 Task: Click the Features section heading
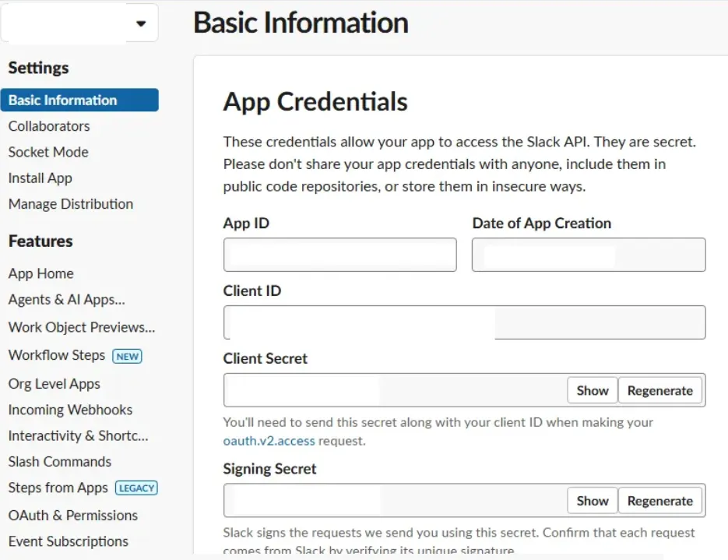[40, 241]
